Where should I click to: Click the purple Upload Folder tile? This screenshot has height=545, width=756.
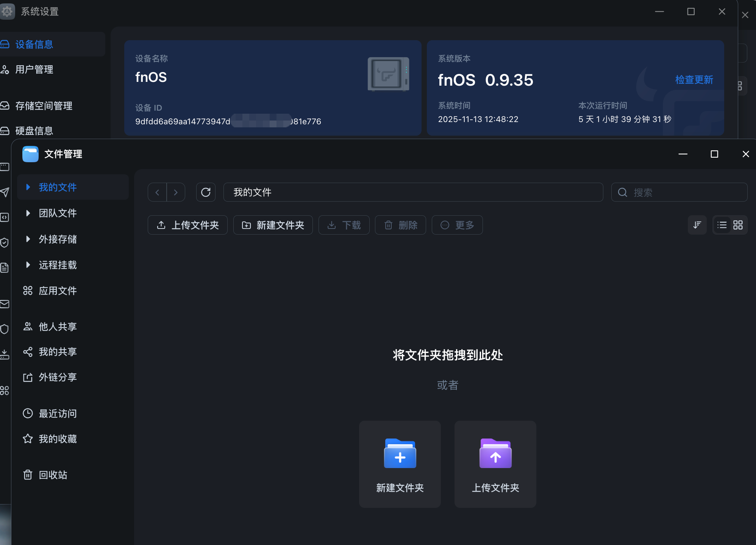click(x=495, y=464)
